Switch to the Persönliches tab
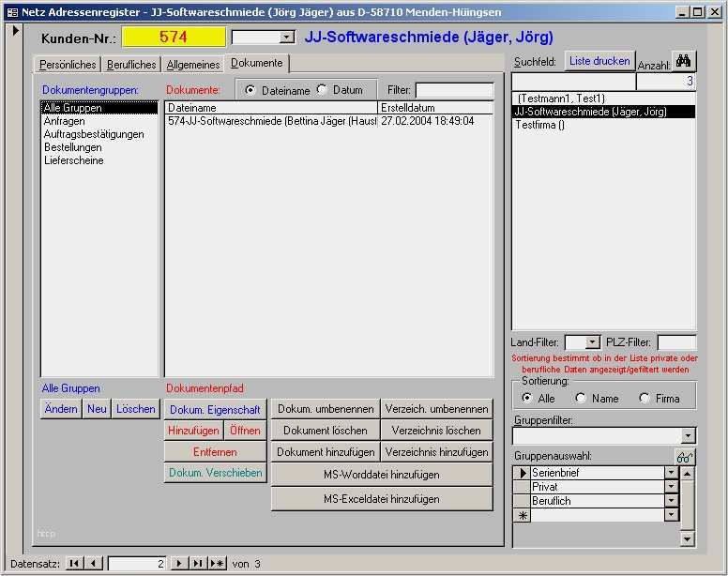728x576 pixels. (x=68, y=65)
